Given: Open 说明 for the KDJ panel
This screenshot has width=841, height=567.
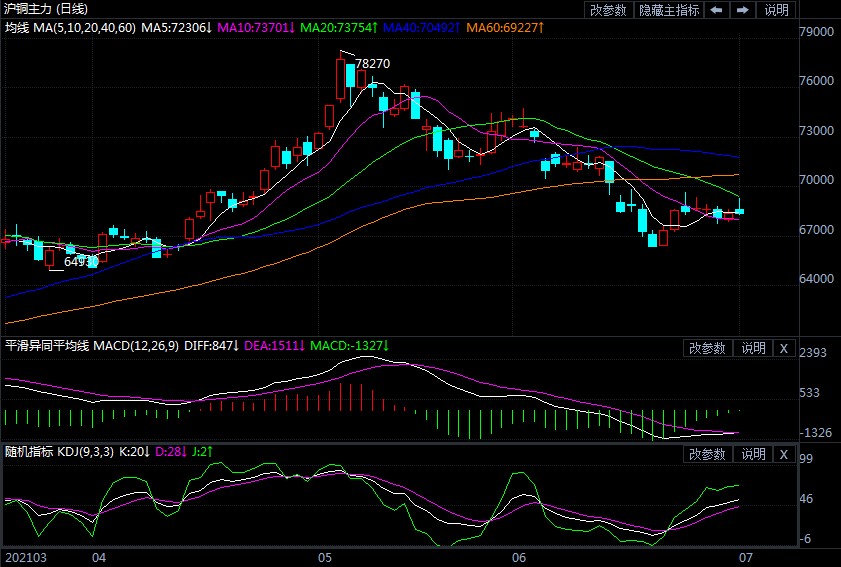Looking at the screenshot, I should click(753, 454).
